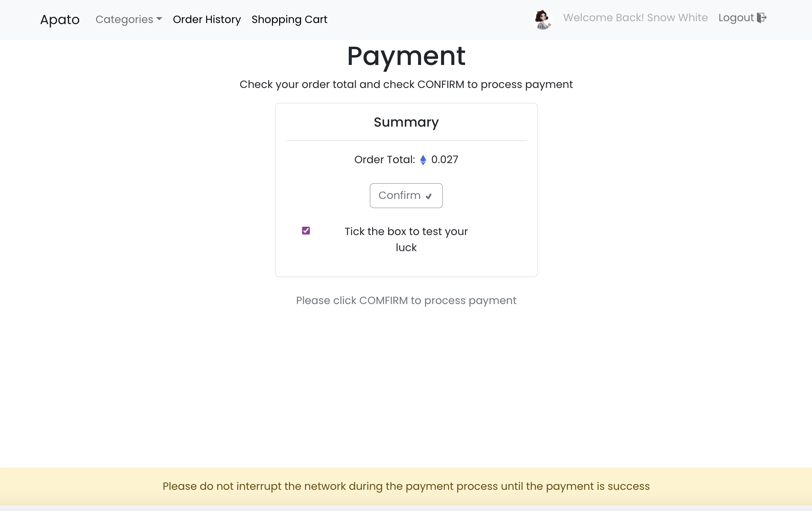Open the Order History page
The width and height of the screenshot is (812, 511).
point(206,19)
